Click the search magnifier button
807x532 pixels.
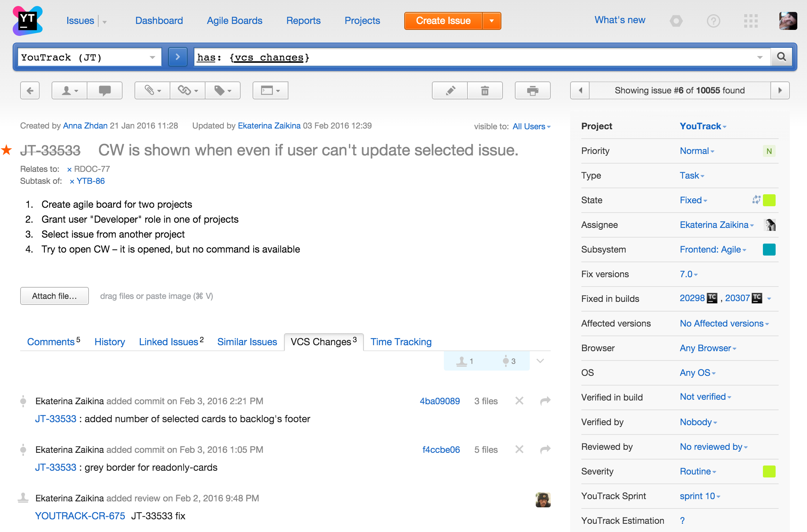click(x=781, y=57)
